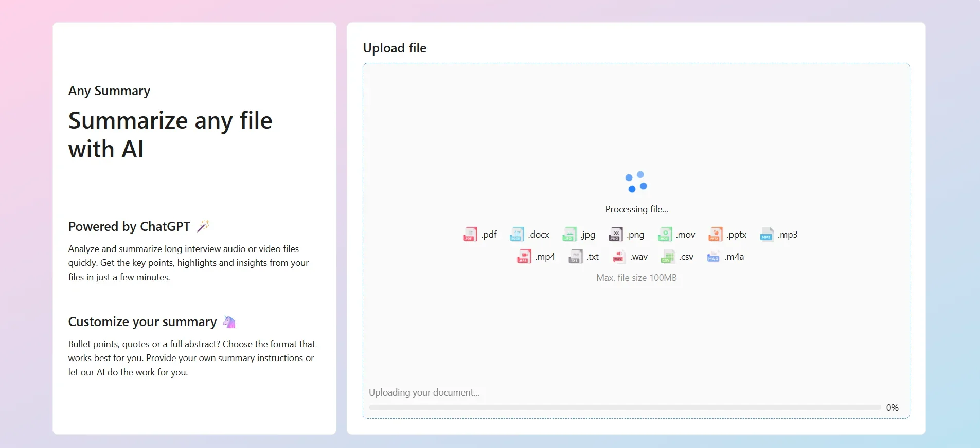Select the PPTX presentation file icon
980x448 pixels.
coord(715,235)
